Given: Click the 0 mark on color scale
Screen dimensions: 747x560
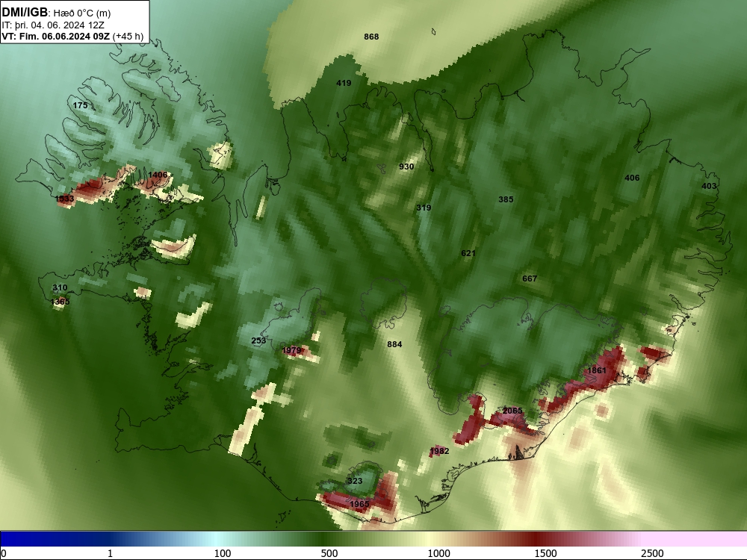Looking at the screenshot, I should (x=4, y=553).
